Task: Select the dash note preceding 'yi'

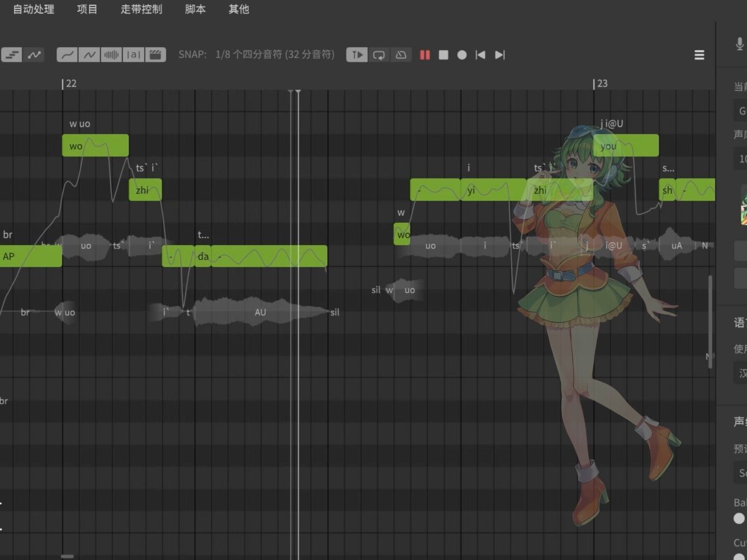Action: click(436, 190)
